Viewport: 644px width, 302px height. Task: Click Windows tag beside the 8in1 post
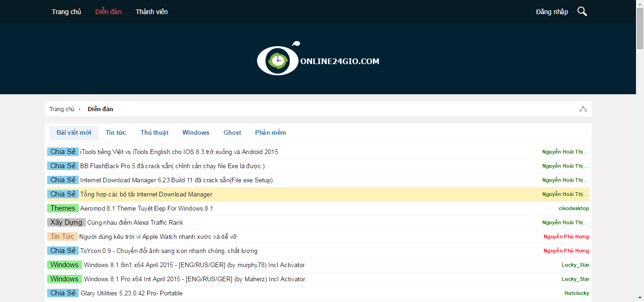(65, 265)
